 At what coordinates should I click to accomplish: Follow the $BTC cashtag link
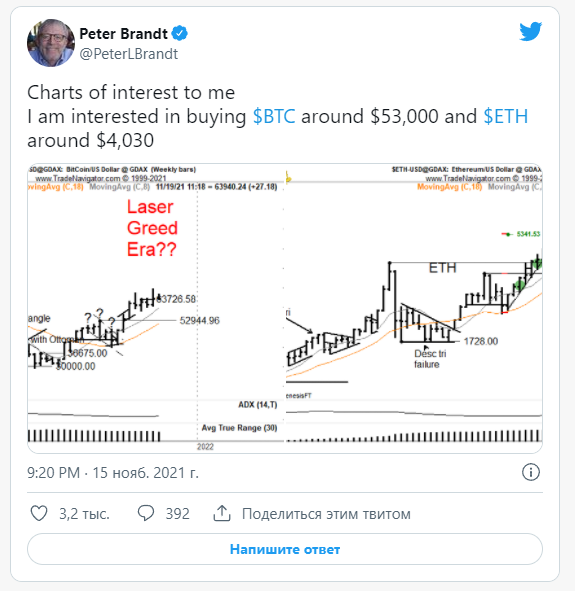point(274,116)
